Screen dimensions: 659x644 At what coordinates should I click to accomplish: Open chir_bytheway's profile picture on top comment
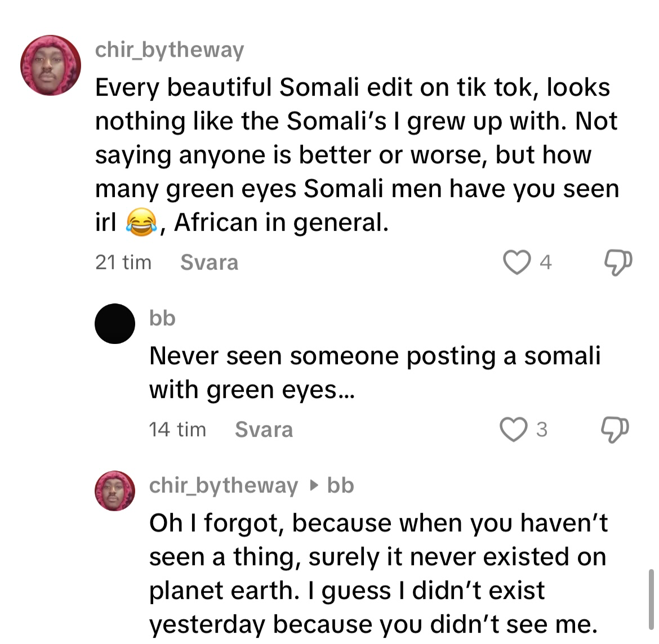[51, 65]
